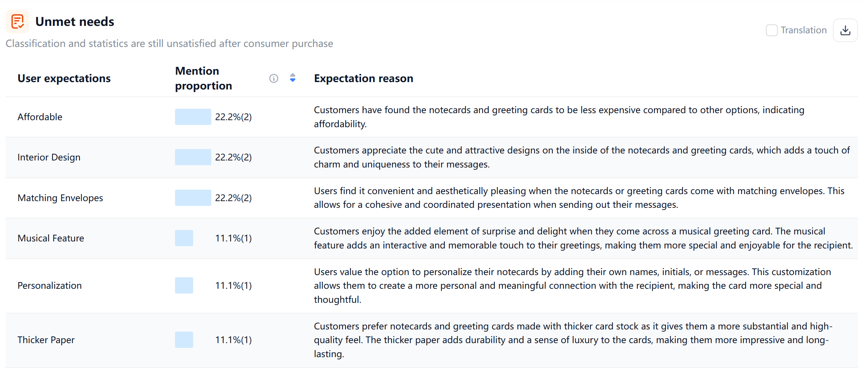868x376 pixels.
Task: Click the Matching Envelopes 22.2%(2) value
Action: tap(233, 198)
